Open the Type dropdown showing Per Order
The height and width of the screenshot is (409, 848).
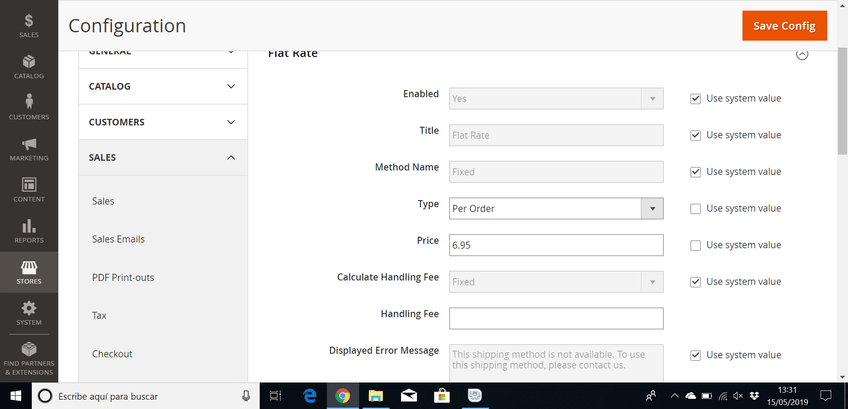click(x=556, y=208)
